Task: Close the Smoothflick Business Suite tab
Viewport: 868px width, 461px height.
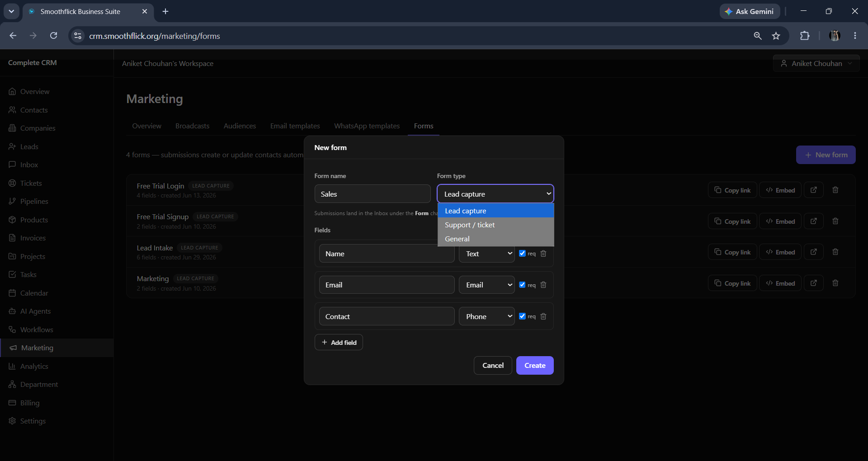Action: point(145,11)
